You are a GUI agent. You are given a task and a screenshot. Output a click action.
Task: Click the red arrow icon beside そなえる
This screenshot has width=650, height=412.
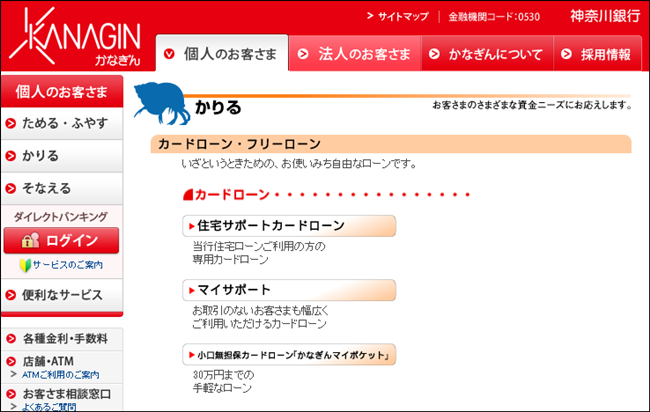pyautogui.click(x=10, y=189)
